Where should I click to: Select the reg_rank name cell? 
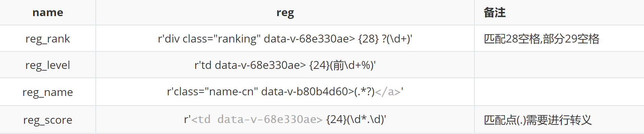point(48,38)
